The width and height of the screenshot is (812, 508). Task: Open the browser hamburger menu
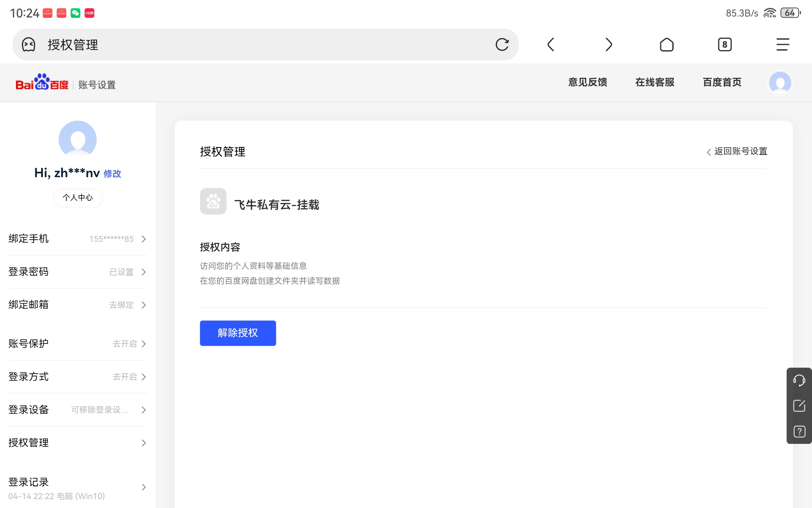point(783,44)
